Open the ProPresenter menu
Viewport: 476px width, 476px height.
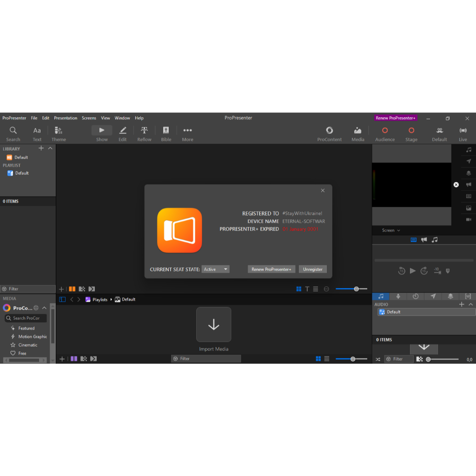pyautogui.click(x=14, y=118)
